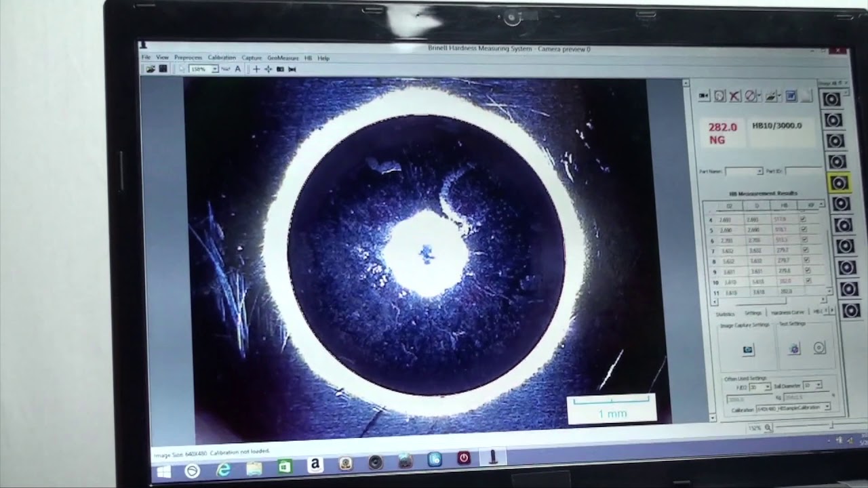
Task: Toggle the checkbox in results row 4
Action: tap(803, 219)
